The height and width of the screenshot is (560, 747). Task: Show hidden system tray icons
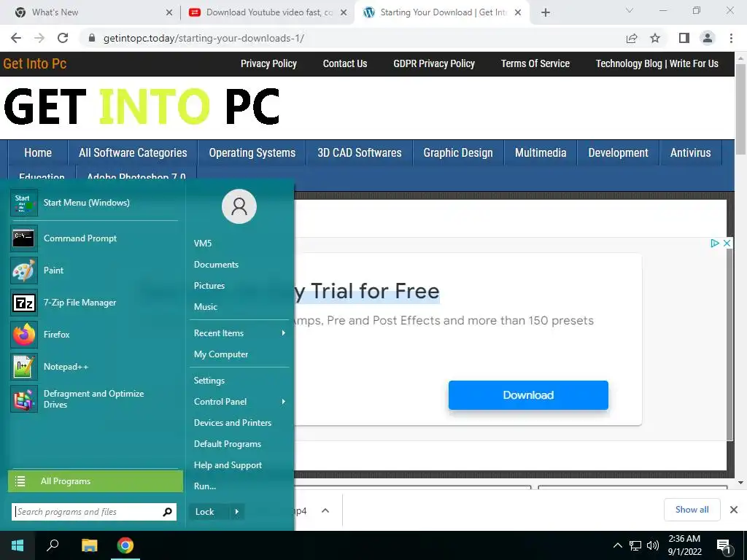(617, 545)
